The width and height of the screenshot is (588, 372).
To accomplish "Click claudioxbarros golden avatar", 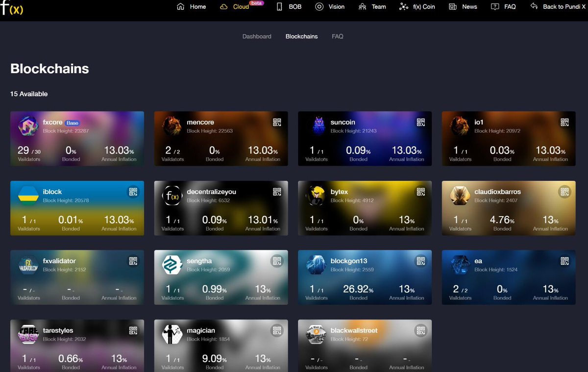I will (x=460, y=196).
